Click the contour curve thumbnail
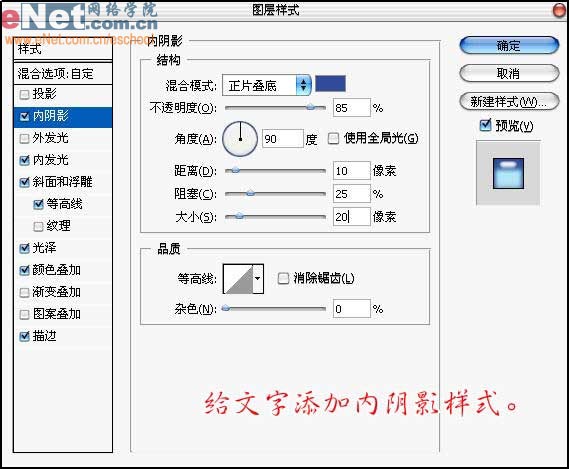569x469 pixels. pyautogui.click(x=238, y=279)
